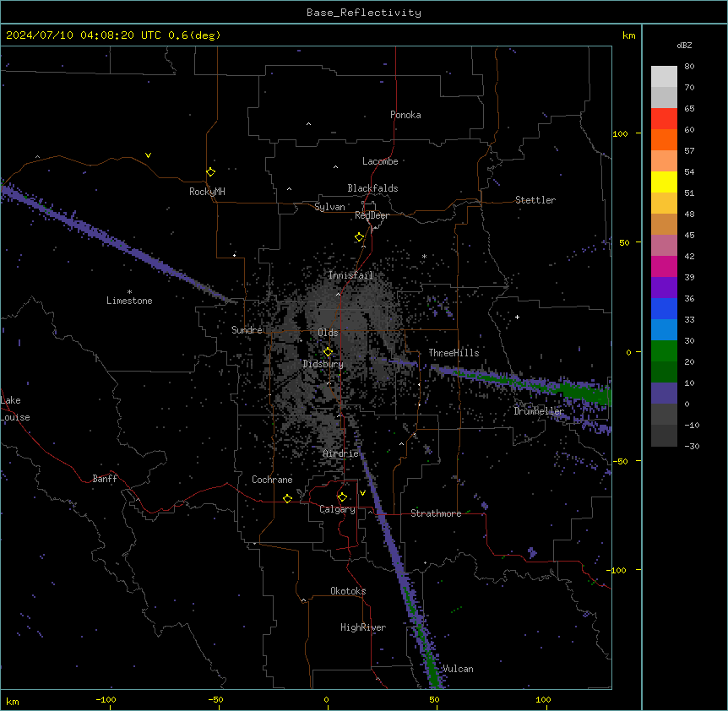Click the purple 10 dBZ color swatch

click(664, 393)
